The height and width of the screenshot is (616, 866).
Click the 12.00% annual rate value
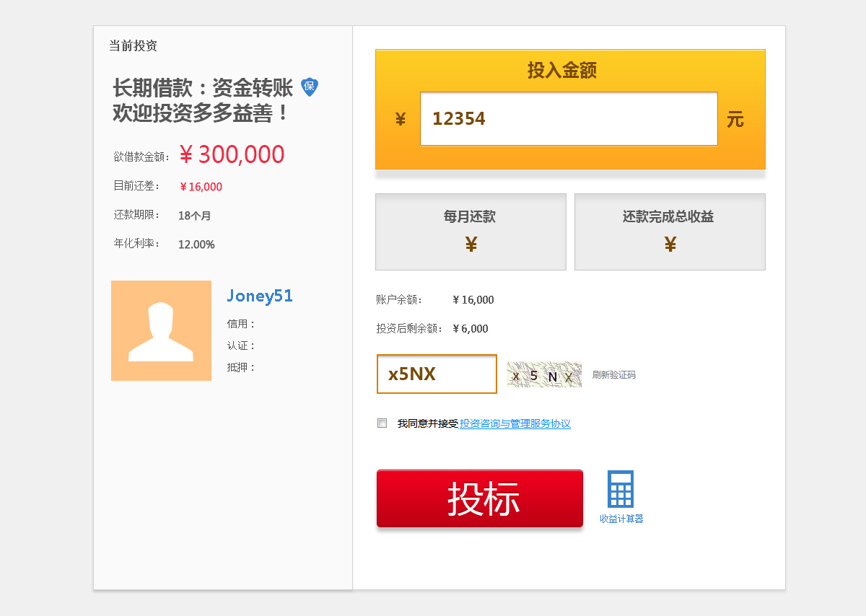coord(196,245)
